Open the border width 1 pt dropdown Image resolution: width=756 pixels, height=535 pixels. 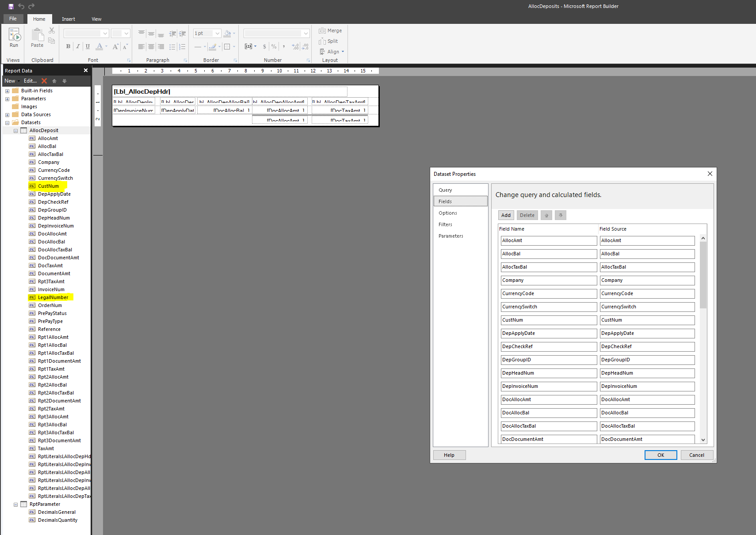pyautogui.click(x=217, y=34)
